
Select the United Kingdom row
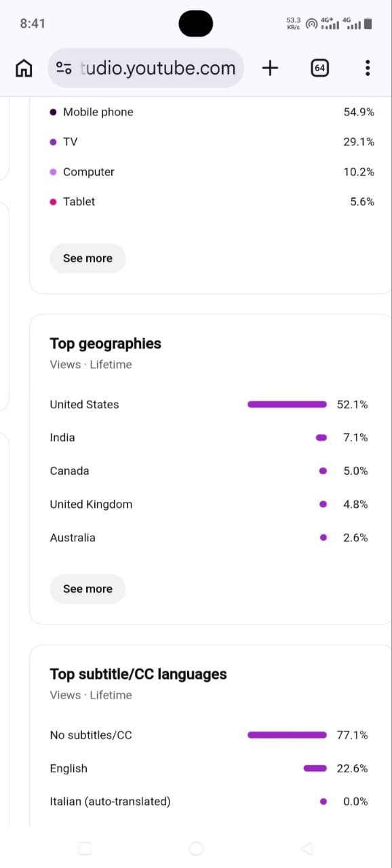[209, 504]
